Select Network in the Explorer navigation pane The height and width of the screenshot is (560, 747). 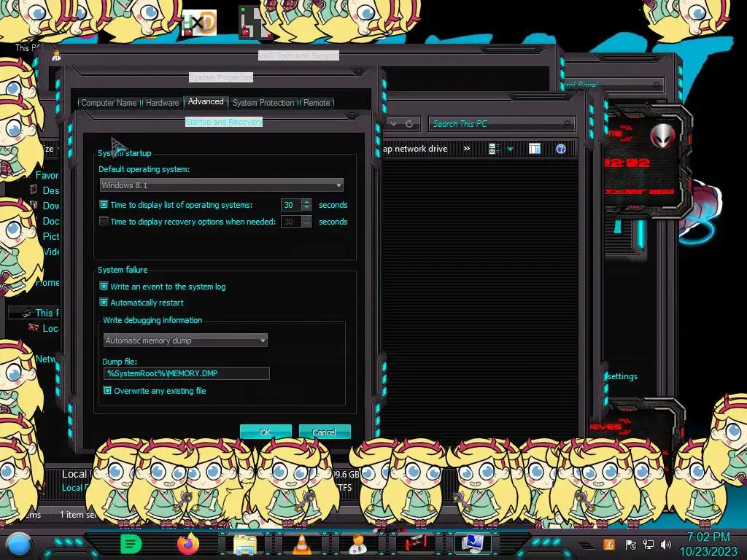[x=46, y=359]
